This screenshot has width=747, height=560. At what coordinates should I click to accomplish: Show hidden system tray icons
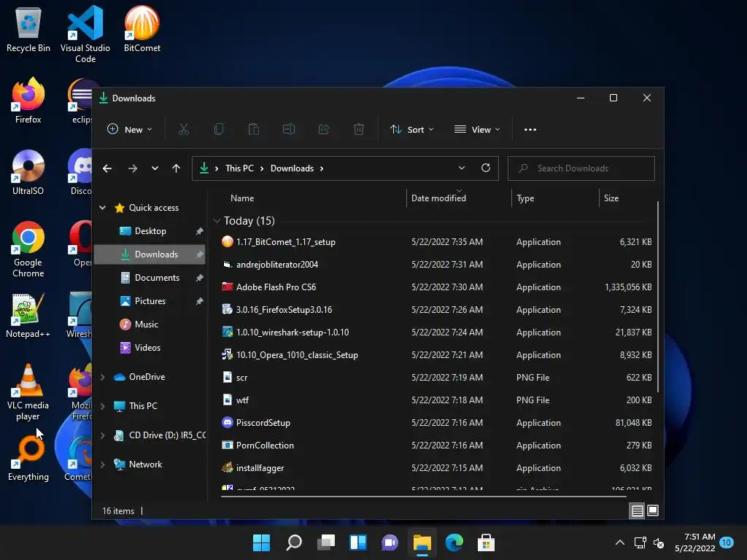[620, 542]
